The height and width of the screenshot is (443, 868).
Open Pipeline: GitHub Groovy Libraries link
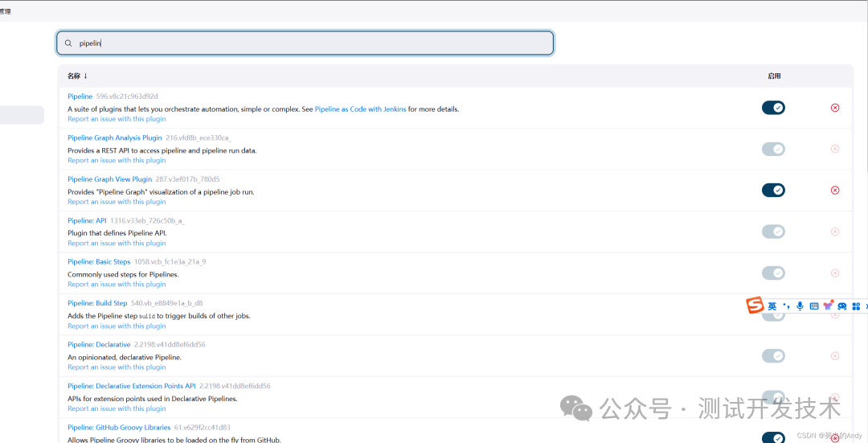[119, 428]
